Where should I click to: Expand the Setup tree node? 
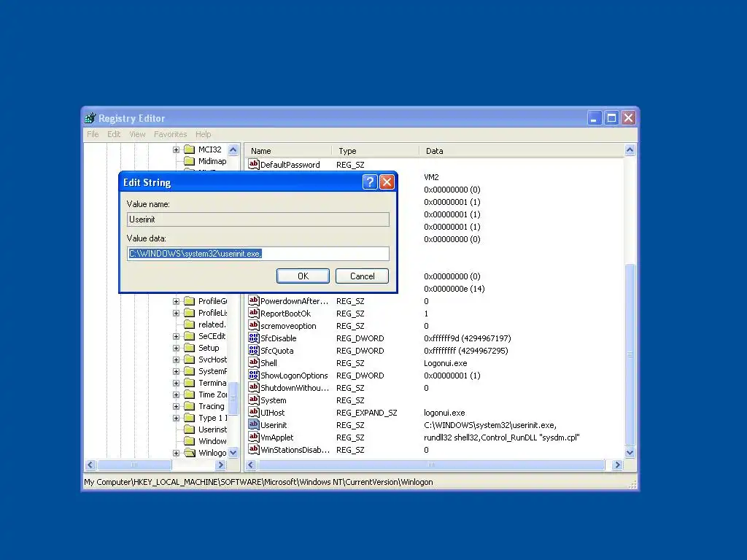[x=176, y=348]
